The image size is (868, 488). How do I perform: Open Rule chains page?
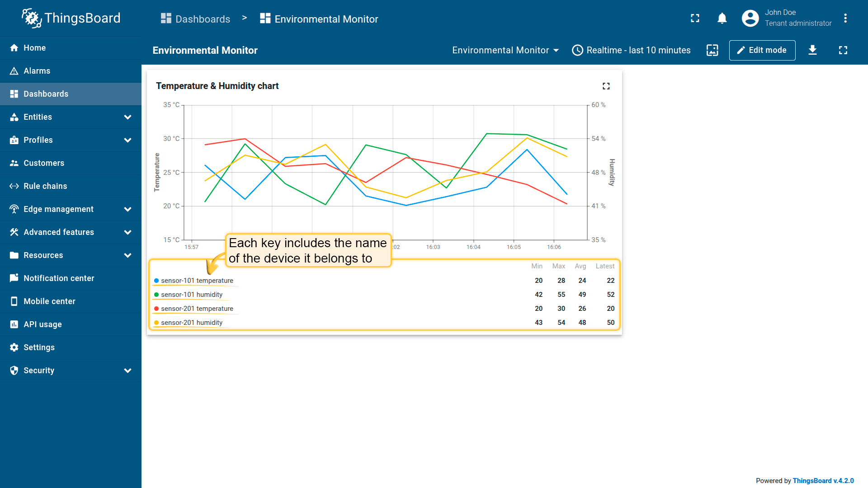(x=45, y=186)
